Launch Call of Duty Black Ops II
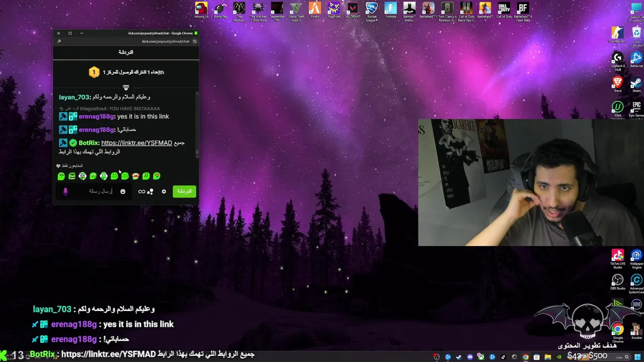The height and width of the screenshot is (362, 644). point(466,12)
